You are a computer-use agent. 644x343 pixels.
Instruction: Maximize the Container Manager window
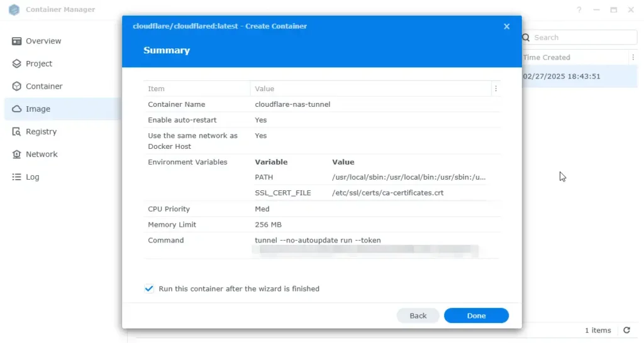[x=614, y=9]
